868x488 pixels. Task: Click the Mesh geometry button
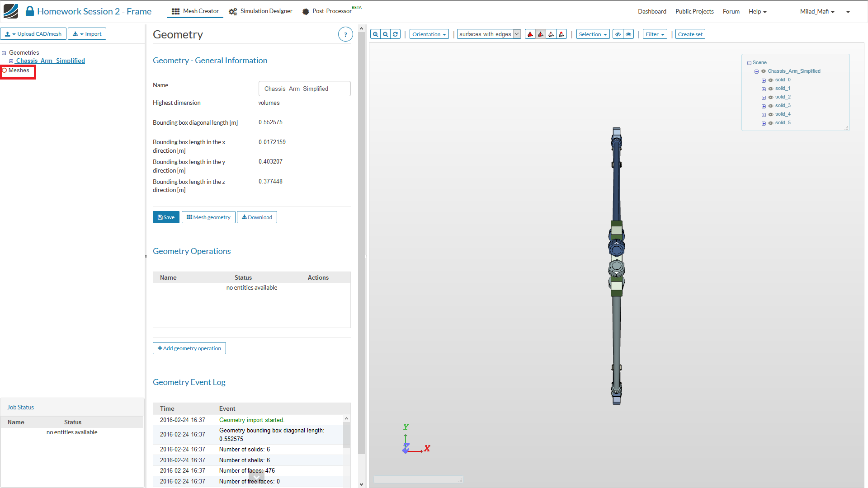coord(208,217)
